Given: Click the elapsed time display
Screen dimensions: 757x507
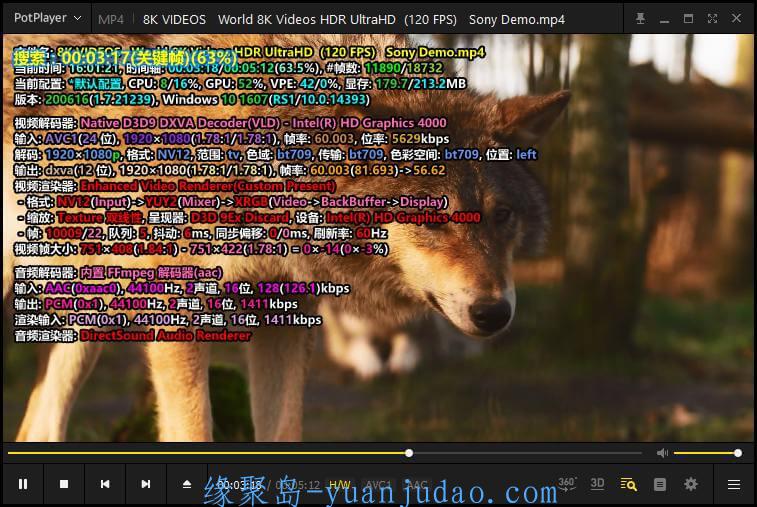Looking at the screenshot, I should tap(239, 484).
